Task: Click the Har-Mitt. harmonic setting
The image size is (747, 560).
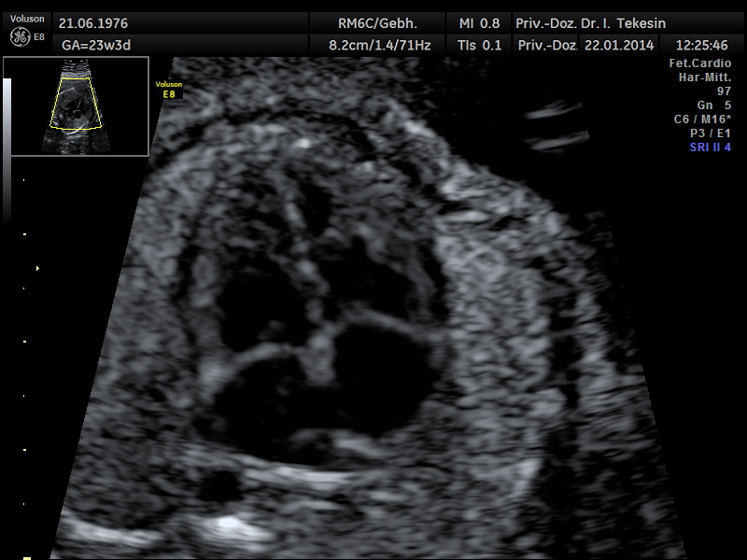Action: [704, 77]
